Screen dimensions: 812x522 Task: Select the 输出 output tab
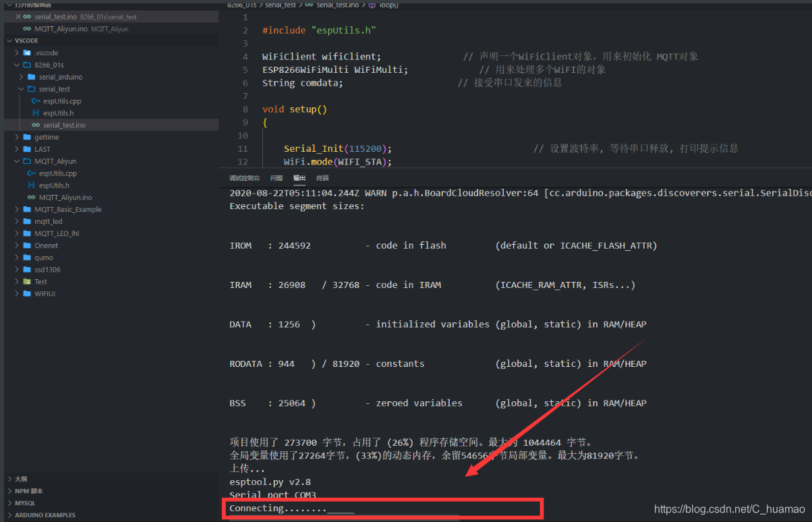click(x=299, y=178)
